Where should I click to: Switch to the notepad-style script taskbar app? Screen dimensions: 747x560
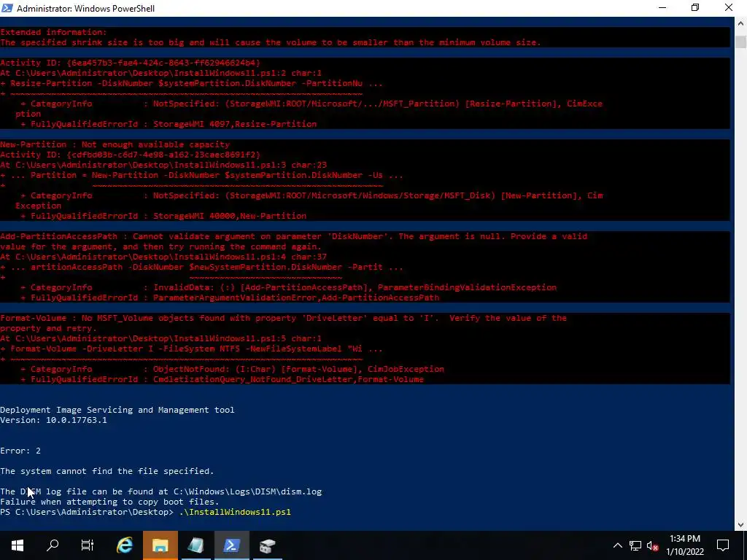[x=196, y=545]
